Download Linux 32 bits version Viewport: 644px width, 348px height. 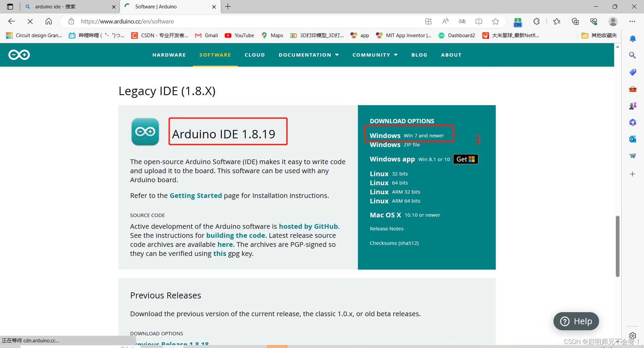[x=389, y=174]
